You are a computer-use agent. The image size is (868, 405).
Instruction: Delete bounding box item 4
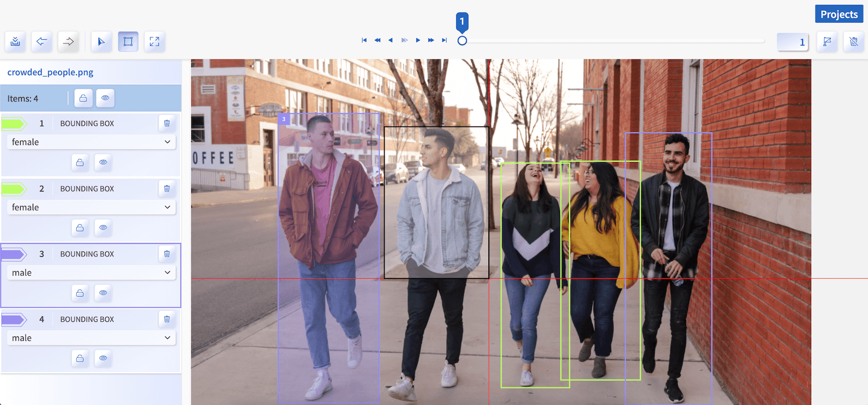tap(167, 319)
